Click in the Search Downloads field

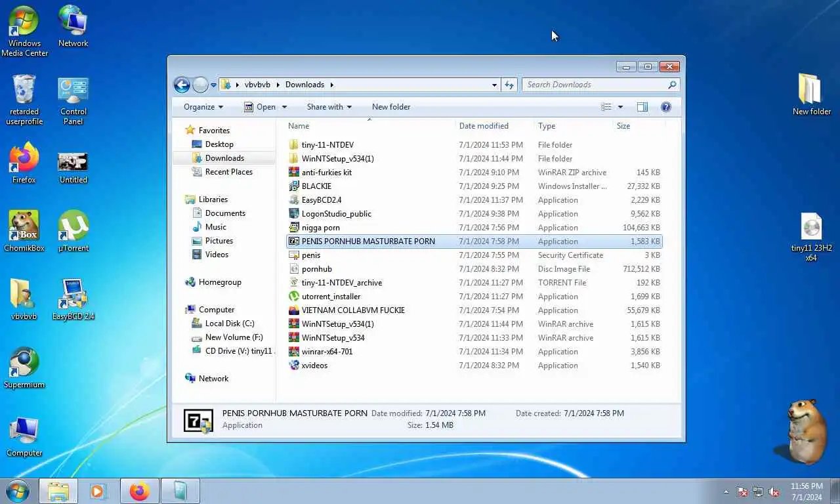pos(601,85)
